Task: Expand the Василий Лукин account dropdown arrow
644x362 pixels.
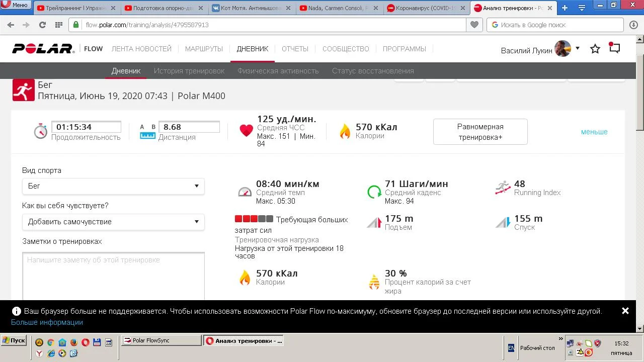Action: pyautogui.click(x=578, y=48)
